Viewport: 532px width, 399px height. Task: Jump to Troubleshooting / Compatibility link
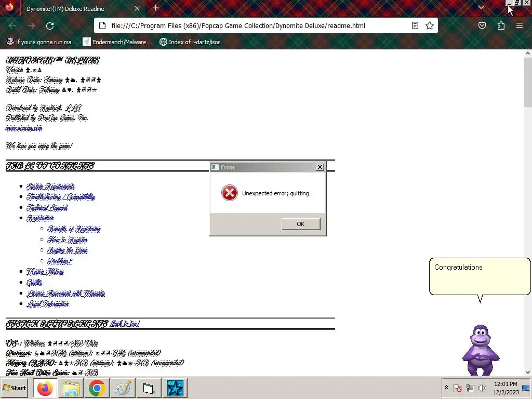[x=61, y=197]
